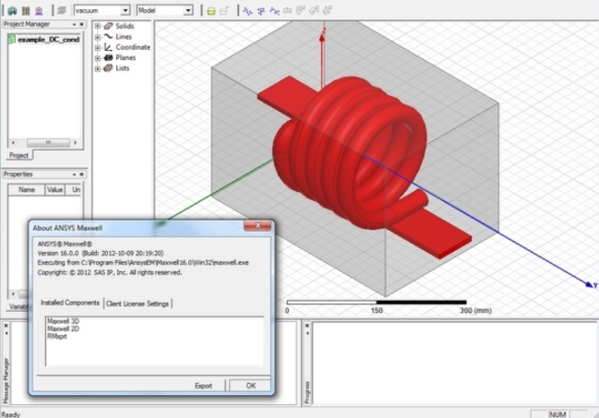
Task: Click the purple person toolbar icon
Action: pos(39,10)
